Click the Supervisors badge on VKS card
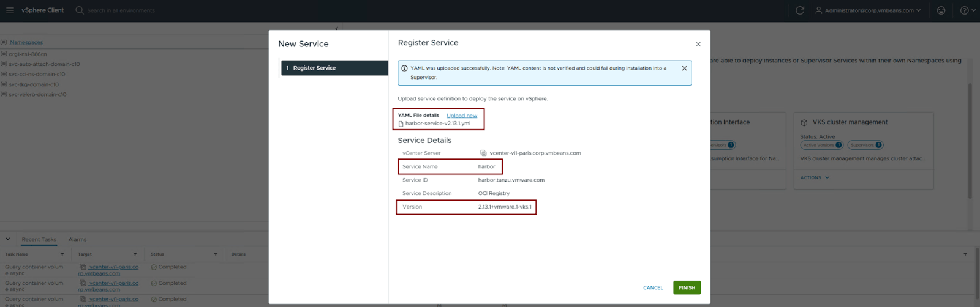The image size is (980, 307). (865, 145)
